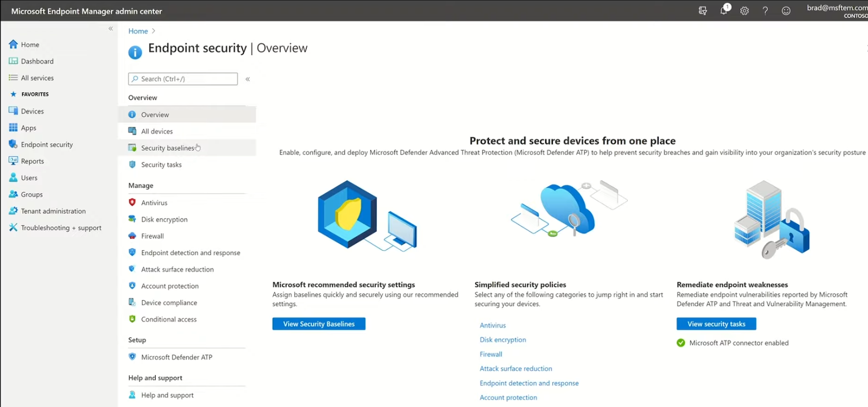Click the View Security Baselines button

tap(319, 324)
